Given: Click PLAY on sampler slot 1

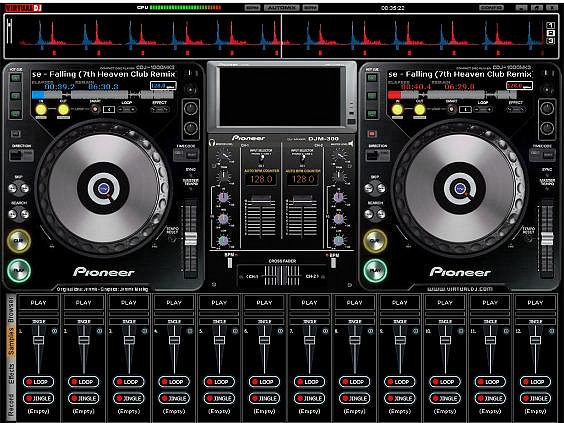Looking at the screenshot, I should (38, 303).
